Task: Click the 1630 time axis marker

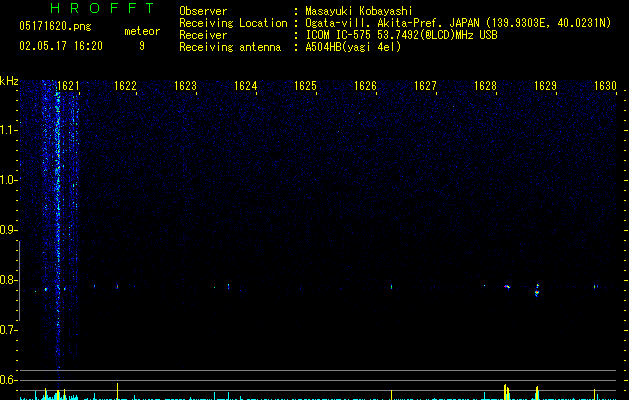Action: [605, 86]
